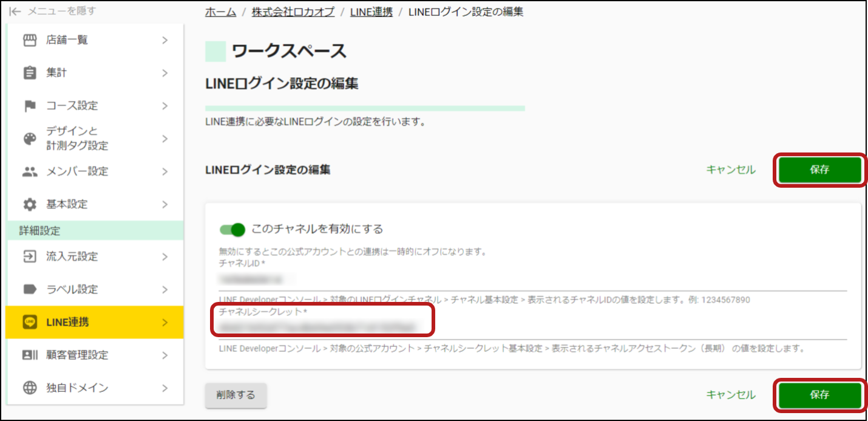Viewport: 868px width, 421px height.
Task: Click LINE連携 breadcrumb link
Action: [x=371, y=12]
